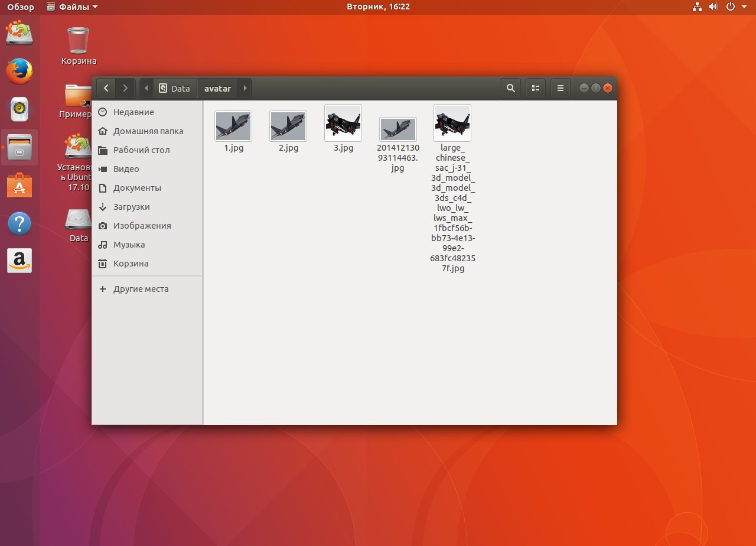
Task: Open the hamburger menu in Files
Action: coord(560,89)
